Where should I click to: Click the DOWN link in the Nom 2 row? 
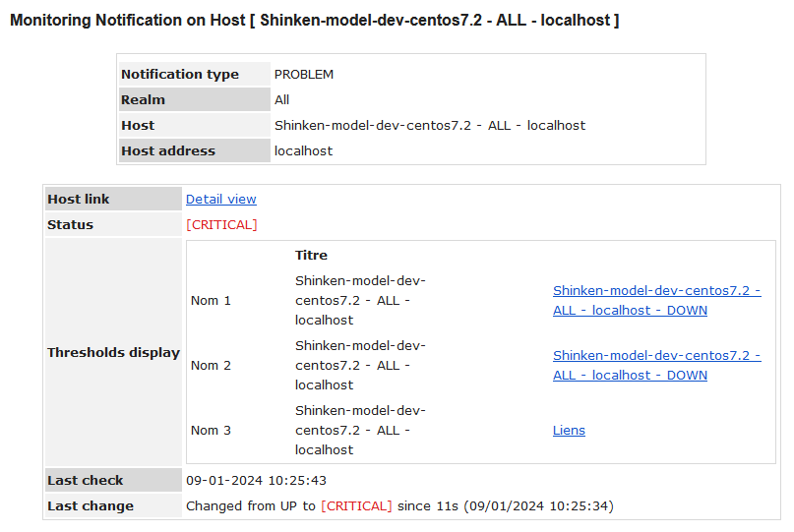click(656, 366)
